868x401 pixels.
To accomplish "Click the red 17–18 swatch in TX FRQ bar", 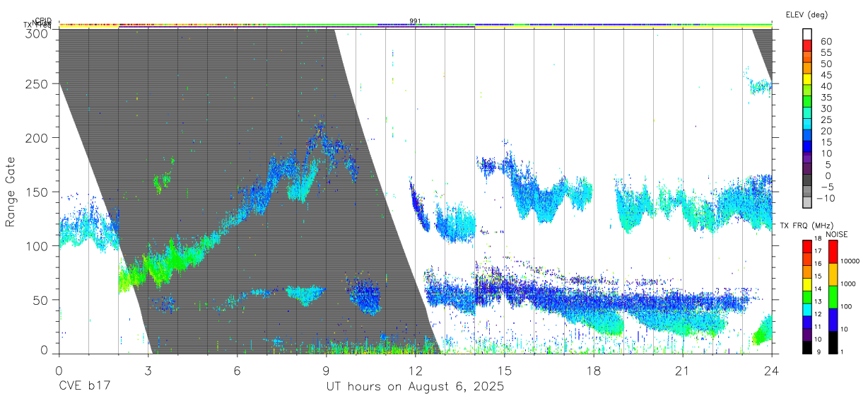I will 807,246.
